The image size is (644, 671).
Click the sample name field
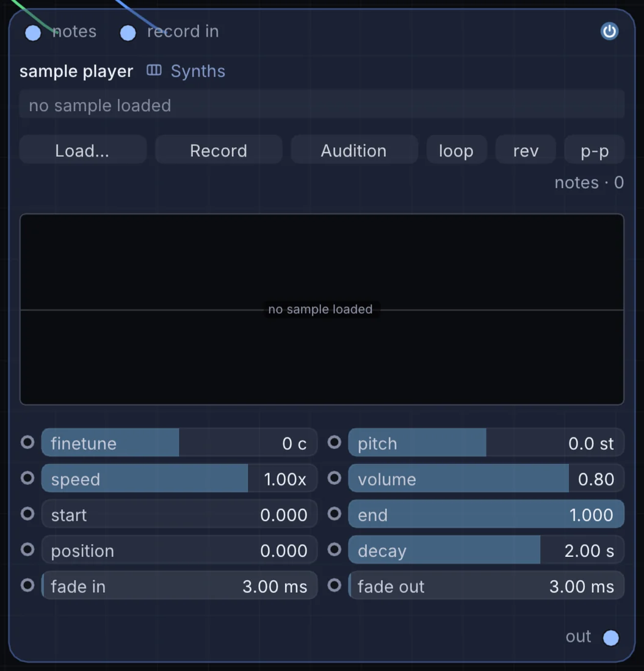point(322,105)
